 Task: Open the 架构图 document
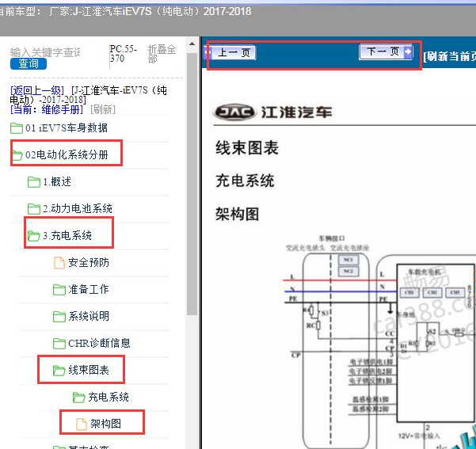click(x=105, y=424)
